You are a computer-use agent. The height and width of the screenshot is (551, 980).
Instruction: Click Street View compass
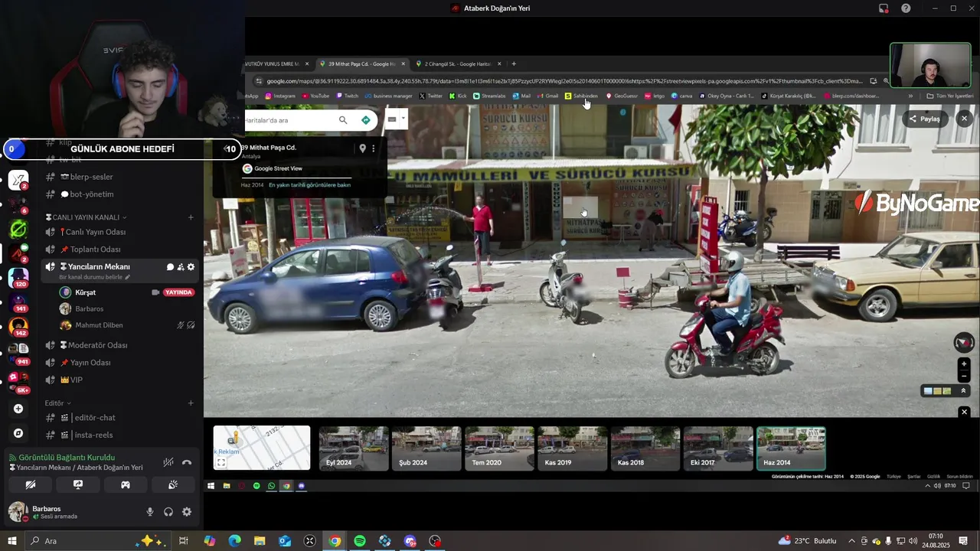[964, 343]
